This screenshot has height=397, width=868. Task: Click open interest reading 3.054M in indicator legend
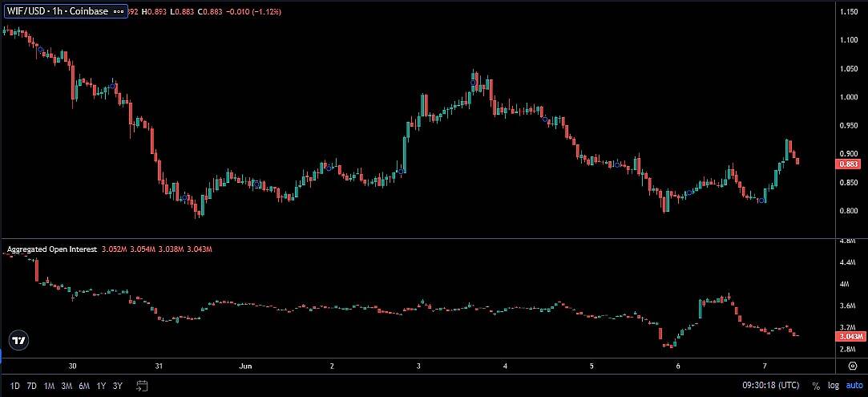click(143, 249)
